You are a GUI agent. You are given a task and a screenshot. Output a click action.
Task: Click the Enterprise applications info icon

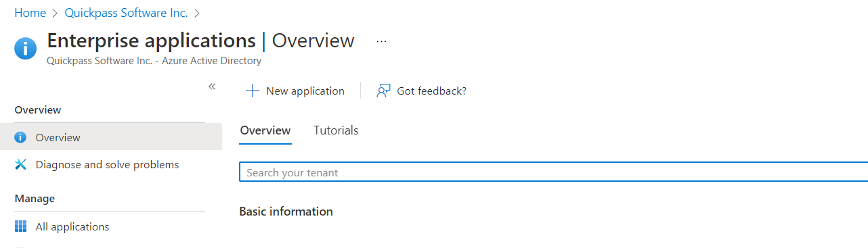[x=26, y=49]
